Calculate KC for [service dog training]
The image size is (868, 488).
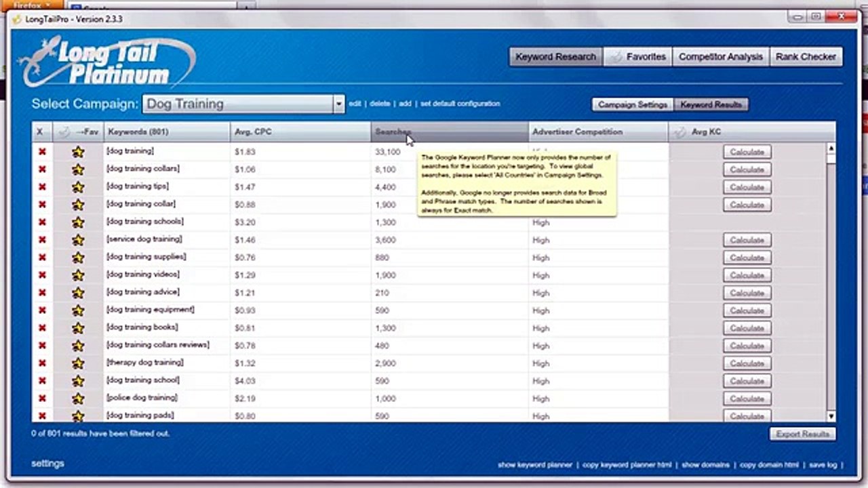coord(747,240)
